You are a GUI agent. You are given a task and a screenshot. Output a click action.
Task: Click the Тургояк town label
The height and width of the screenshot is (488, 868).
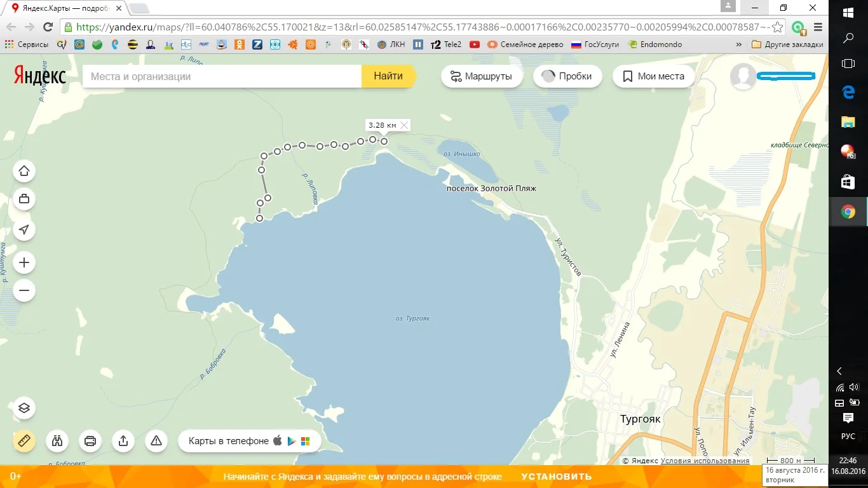(x=641, y=419)
